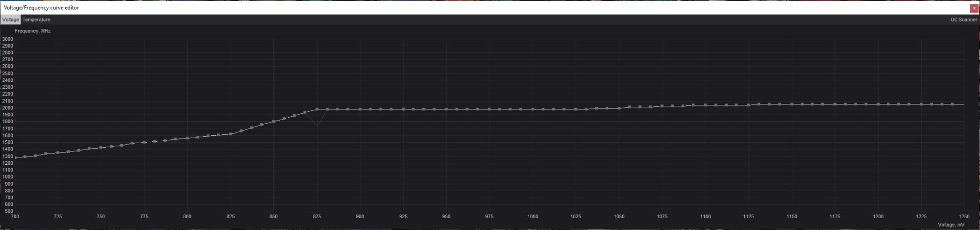Click the curve point at 1050 mV

619,108
